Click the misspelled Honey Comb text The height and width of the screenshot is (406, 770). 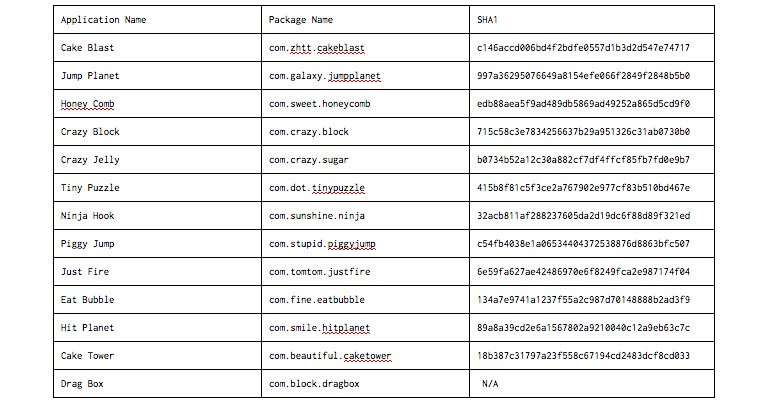(x=87, y=104)
